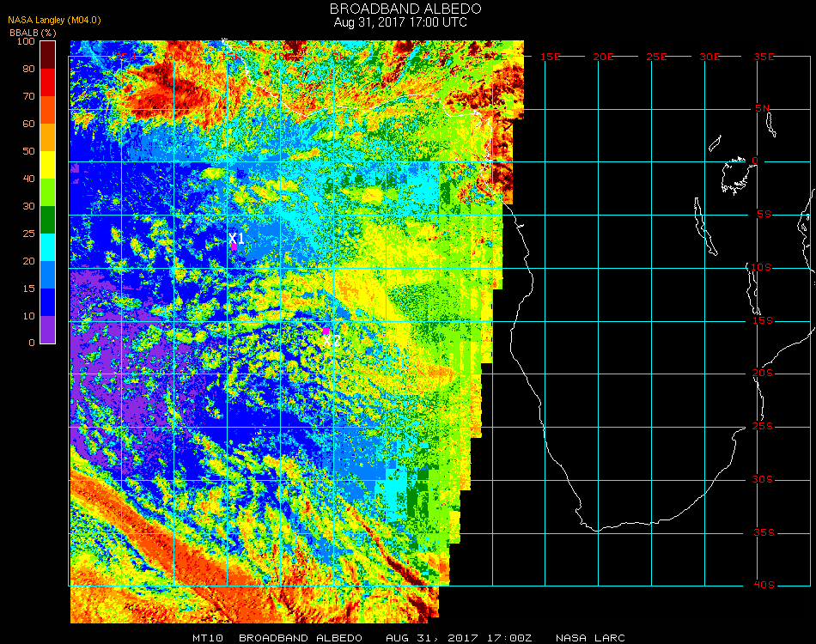Click the '30' colorbar tick label
The width and height of the screenshot is (816, 644).
(x=28, y=207)
